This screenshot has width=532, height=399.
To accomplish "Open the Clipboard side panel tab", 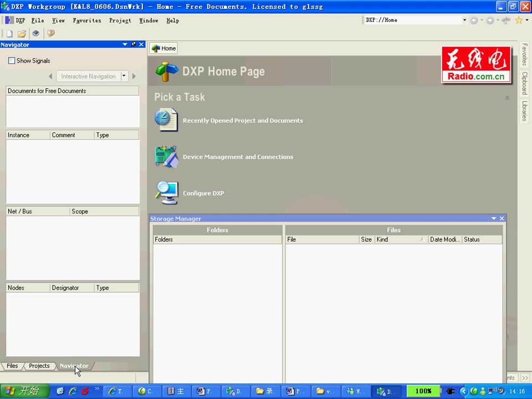I will pos(525,83).
